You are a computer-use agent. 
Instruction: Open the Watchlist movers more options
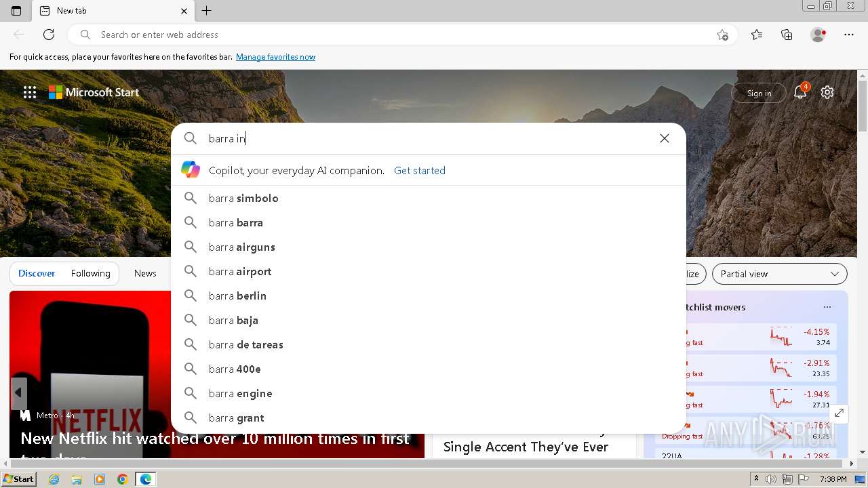827,307
